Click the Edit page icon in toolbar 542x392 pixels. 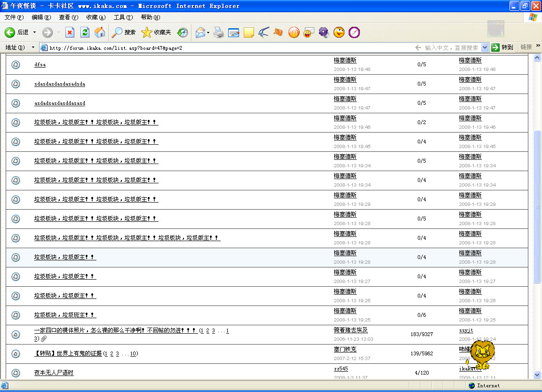(234, 32)
